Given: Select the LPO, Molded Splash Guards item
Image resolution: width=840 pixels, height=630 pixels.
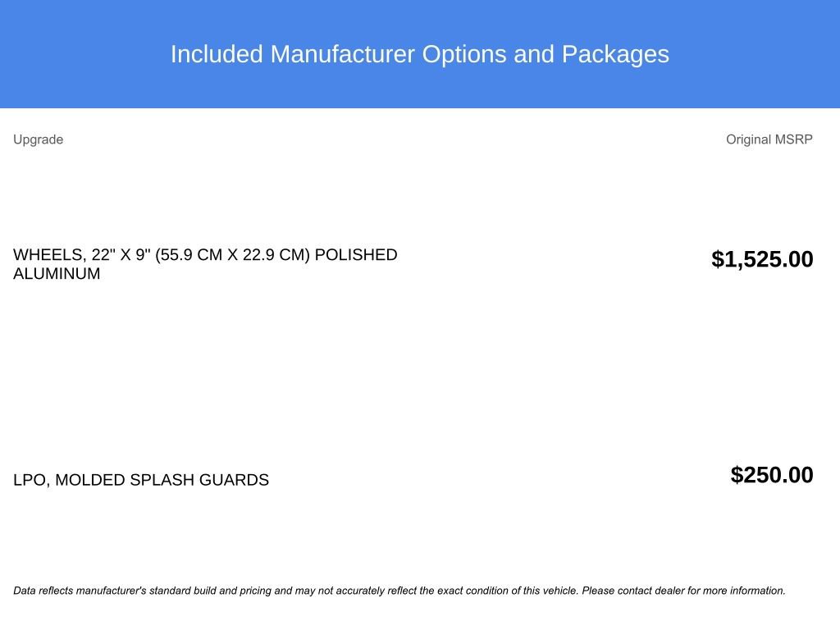Looking at the screenshot, I should coord(141,480).
